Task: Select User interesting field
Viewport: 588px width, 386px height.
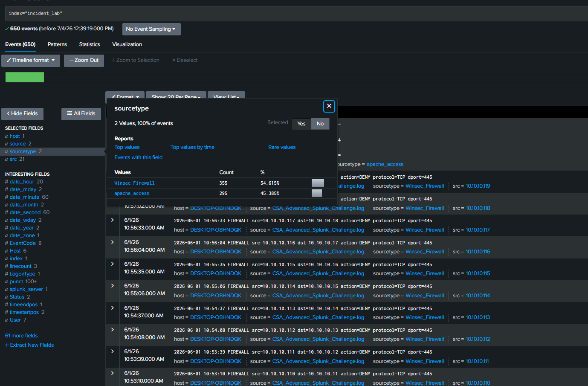Action: [15, 320]
